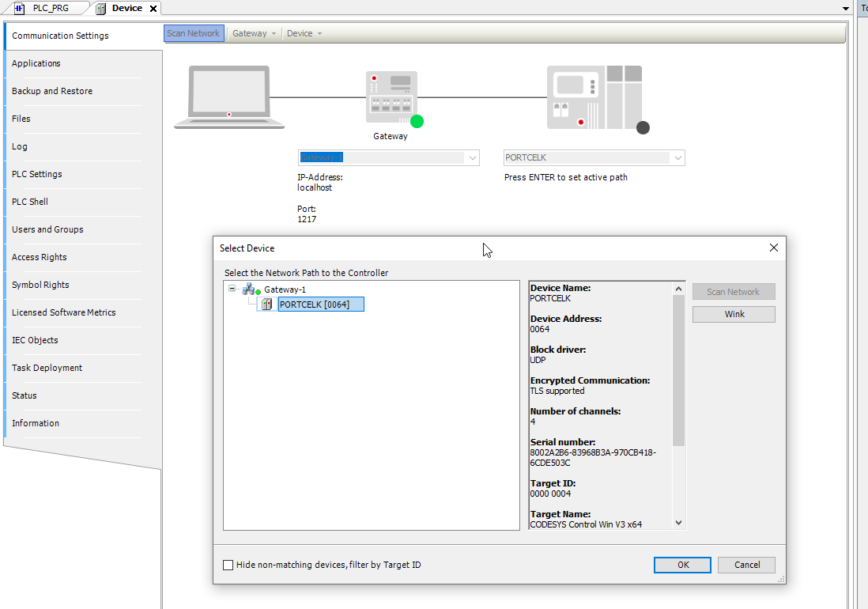Select the PORTCELK device icon in the tree
The width and height of the screenshot is (868, 609).
coord(267,304)
